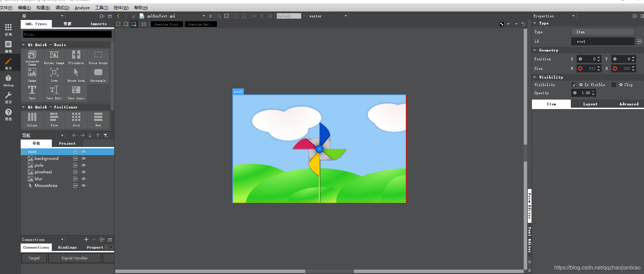The image size is (644, 274).
Task: Switch to the Imports tab
Action: pos(99,24)
